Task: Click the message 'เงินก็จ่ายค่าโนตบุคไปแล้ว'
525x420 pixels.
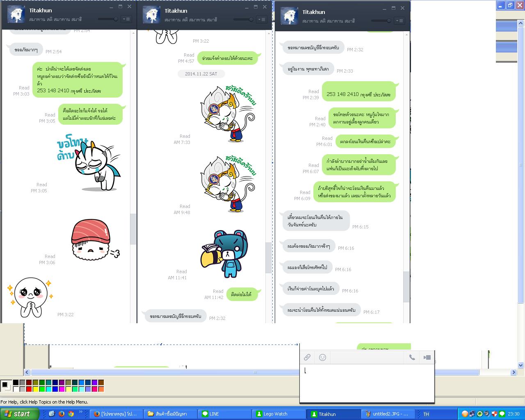Action: [x=311, y=289]
